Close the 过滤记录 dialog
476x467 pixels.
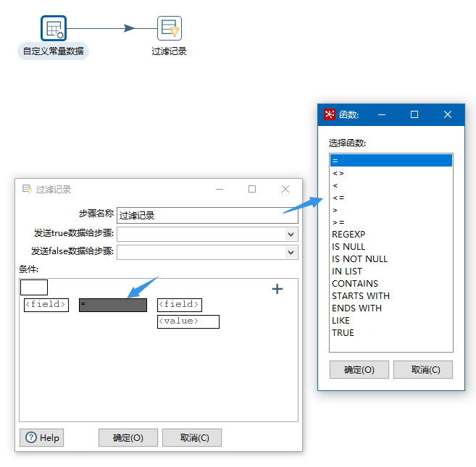click(x=285, y=189)
